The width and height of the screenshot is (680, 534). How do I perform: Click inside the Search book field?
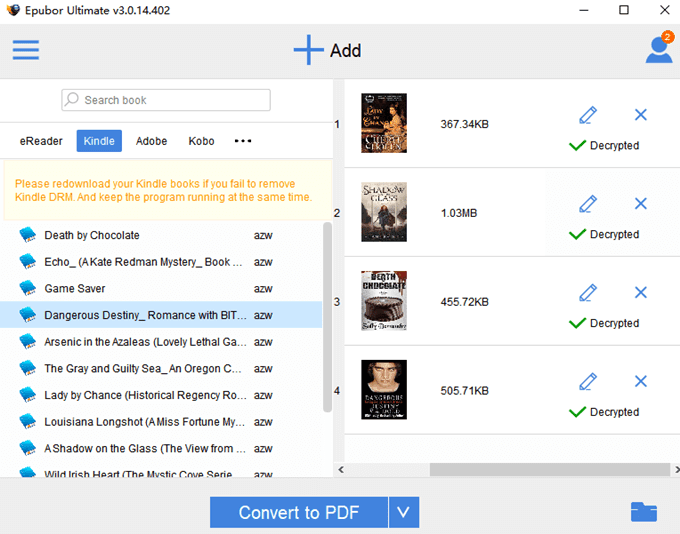tap(166, 100)
